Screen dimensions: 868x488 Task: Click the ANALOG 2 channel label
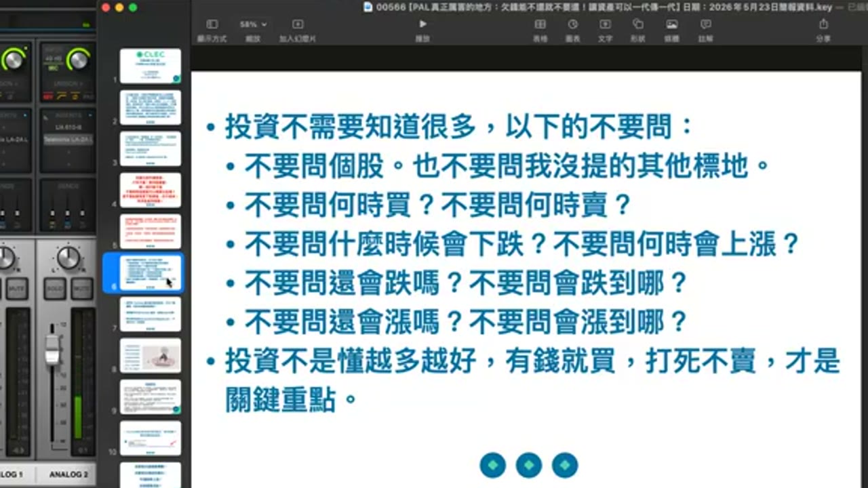click(x=68, y=474)
